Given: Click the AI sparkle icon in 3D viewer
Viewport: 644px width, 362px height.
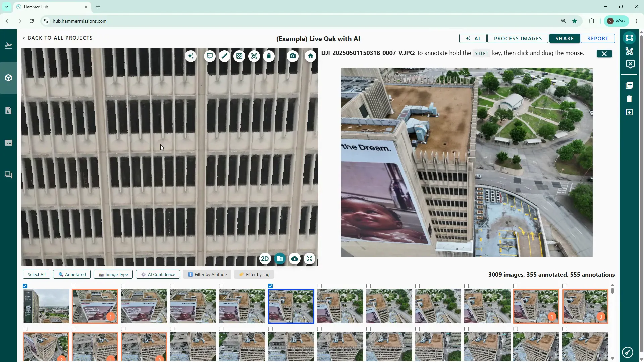Looking at the screenshot, I should tap(191, 56).
